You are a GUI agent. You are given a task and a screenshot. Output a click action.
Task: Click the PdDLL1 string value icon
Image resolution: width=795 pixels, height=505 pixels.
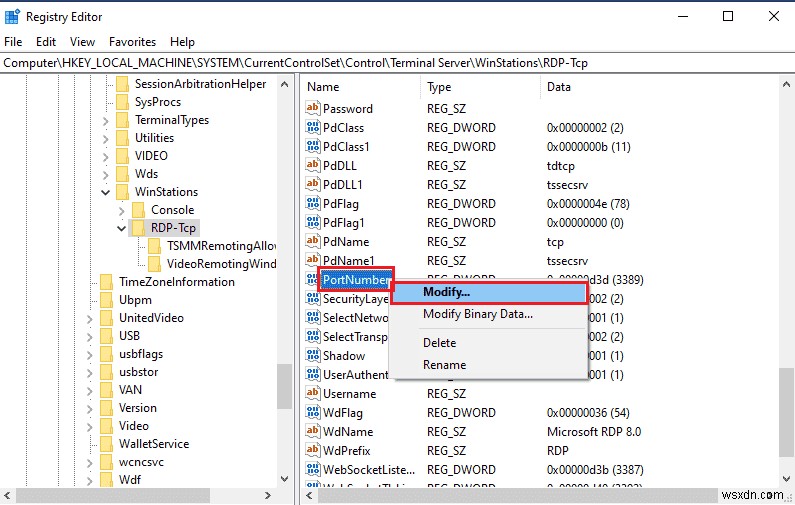coord(312,184)
